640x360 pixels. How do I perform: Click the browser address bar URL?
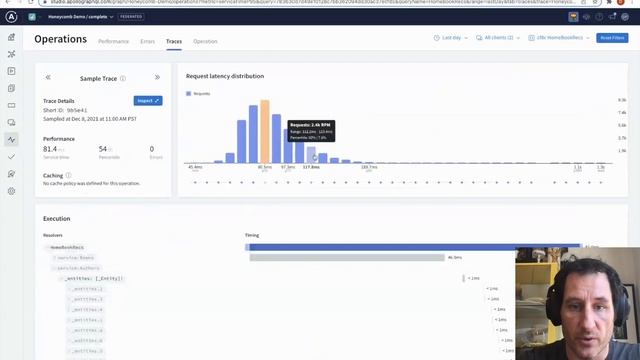314,2
